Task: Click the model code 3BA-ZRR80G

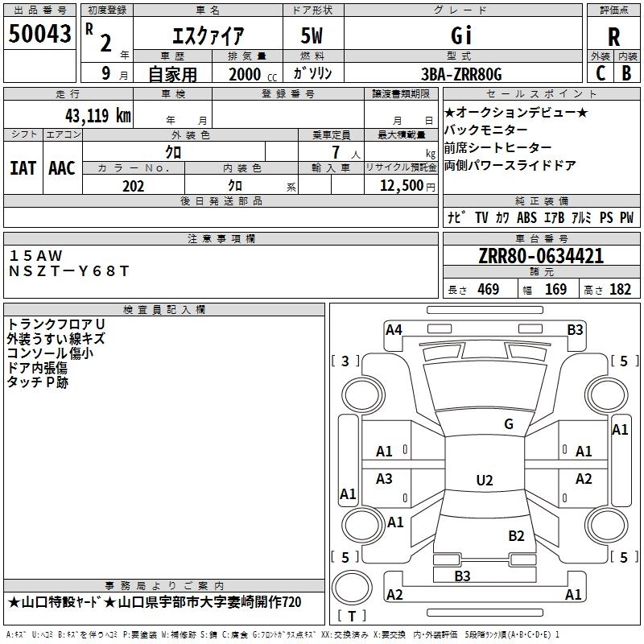Action: coord(460,74)
